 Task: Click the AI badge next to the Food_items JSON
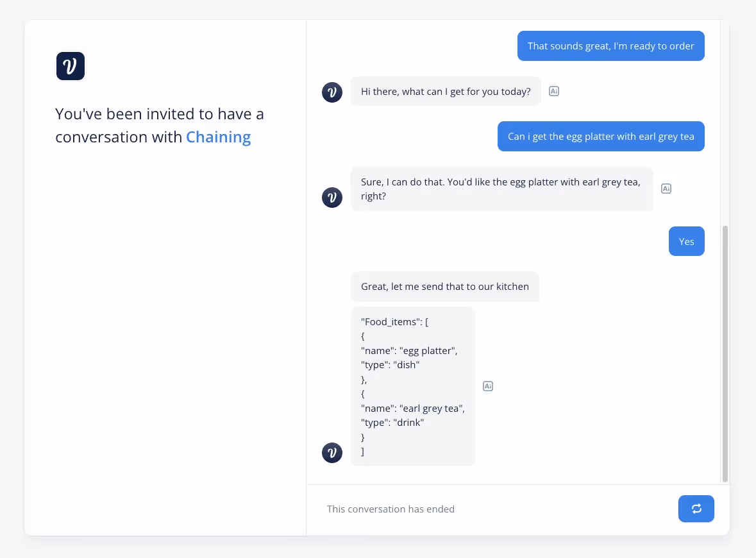(x=488, y=386)
